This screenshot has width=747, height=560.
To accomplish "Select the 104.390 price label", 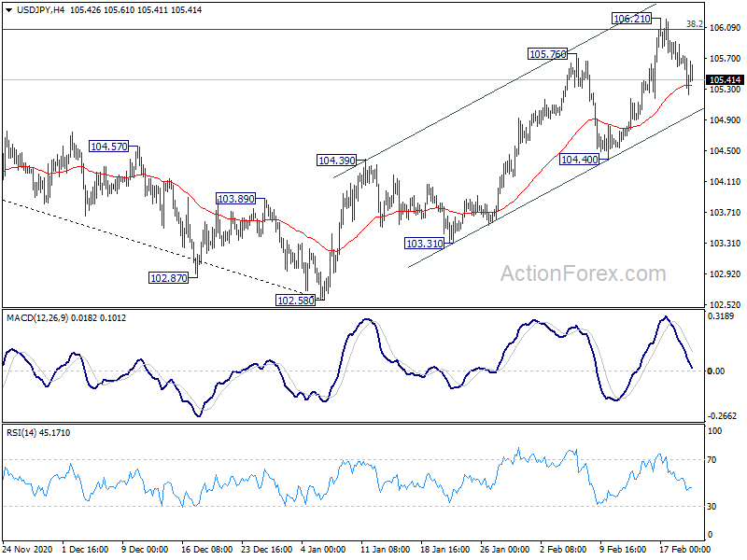I will coord(337,161).
